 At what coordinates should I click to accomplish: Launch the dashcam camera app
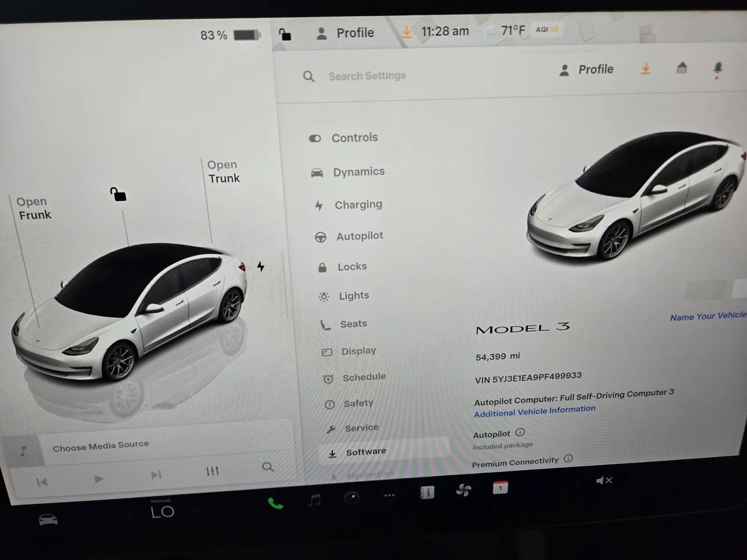point(352,498)
